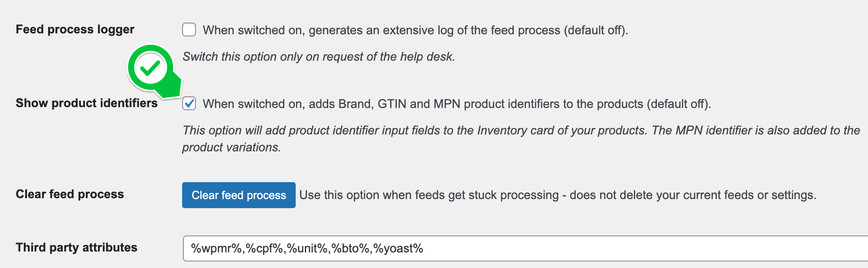Click the Clear feed process row heading

(70, 194)
